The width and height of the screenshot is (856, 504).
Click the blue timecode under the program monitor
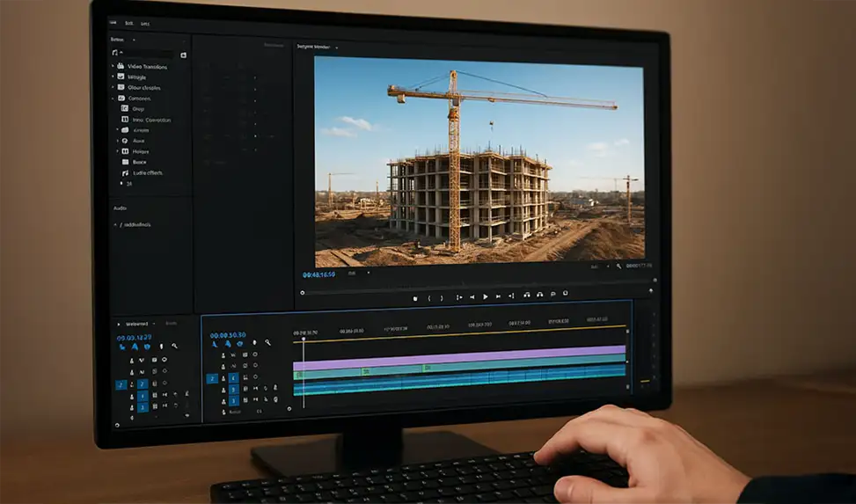pyautogui.click(x=318, y=274)
